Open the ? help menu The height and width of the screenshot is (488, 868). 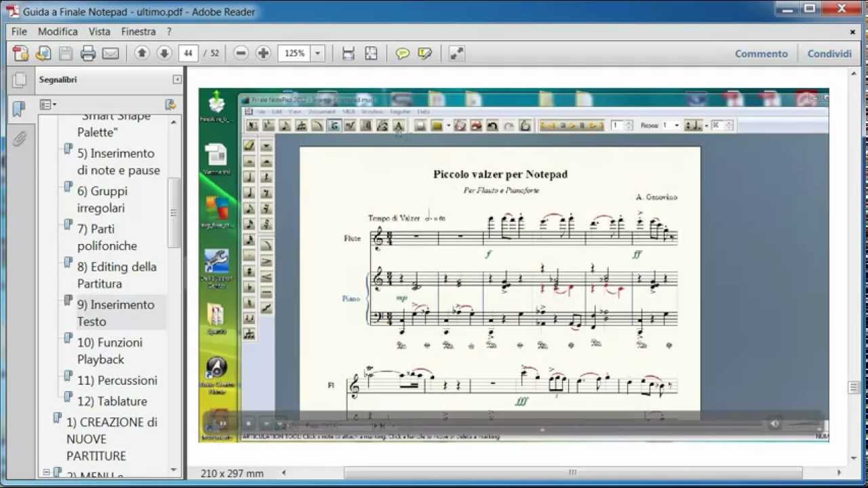click(x=169, y=31)
